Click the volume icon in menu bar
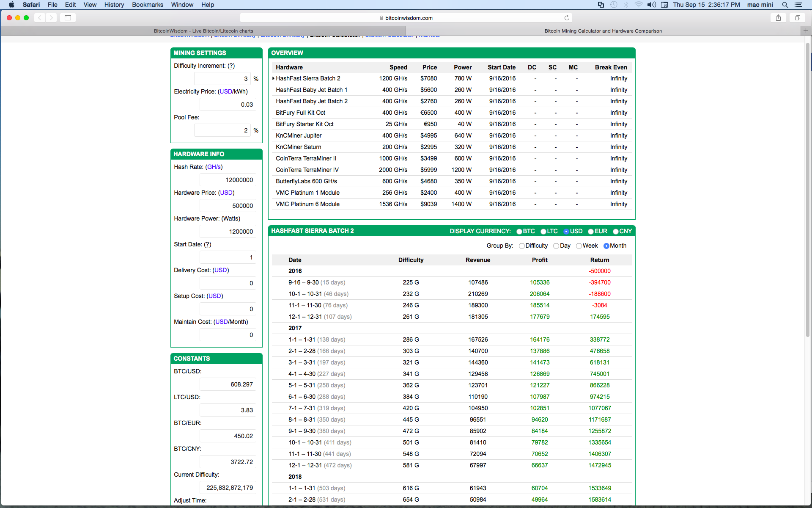The image size is (812, 508). (x=651, y=5)
